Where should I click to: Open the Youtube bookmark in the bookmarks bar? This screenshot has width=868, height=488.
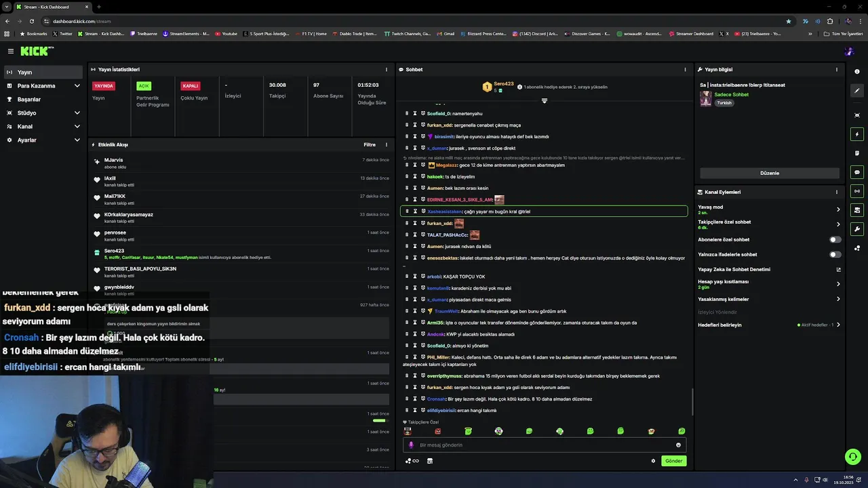(x=226, y=33)
